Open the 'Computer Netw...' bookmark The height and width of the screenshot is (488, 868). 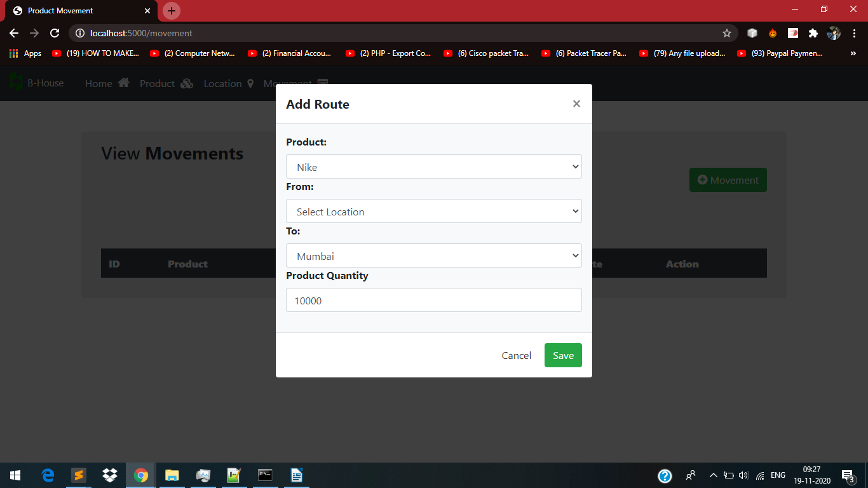click(193, 53)
